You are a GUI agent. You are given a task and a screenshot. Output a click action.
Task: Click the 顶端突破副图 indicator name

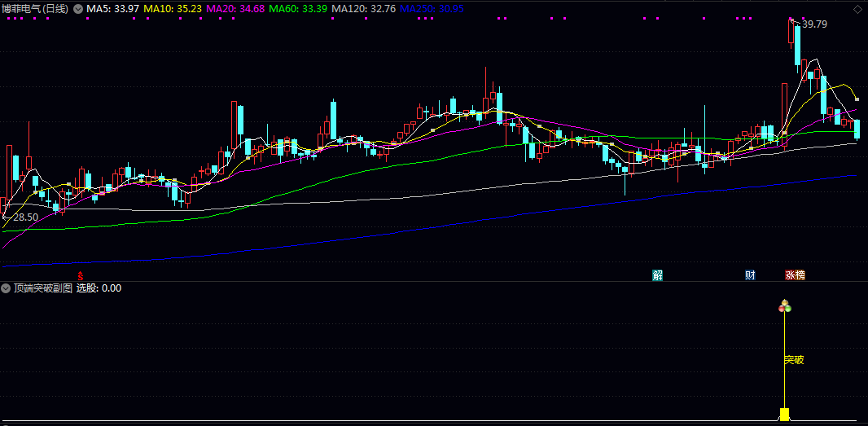tap(42, 288)
